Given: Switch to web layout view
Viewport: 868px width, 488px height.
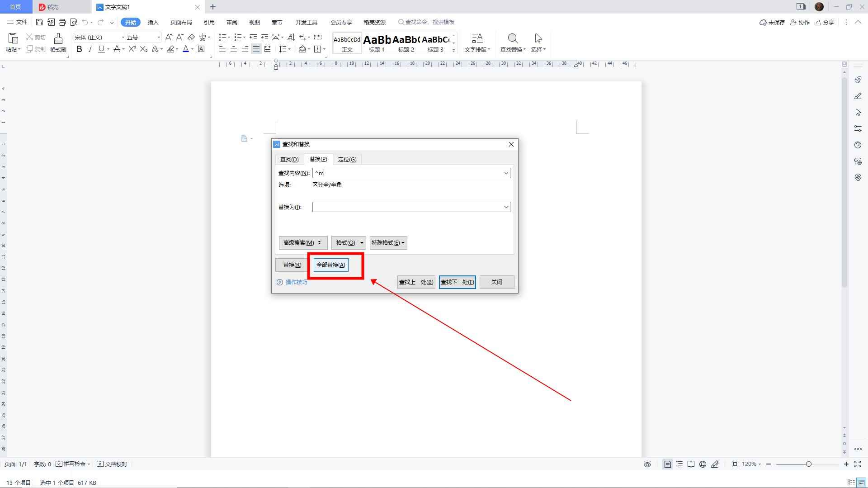Looking at the screenshot, I should click(703, 464).
